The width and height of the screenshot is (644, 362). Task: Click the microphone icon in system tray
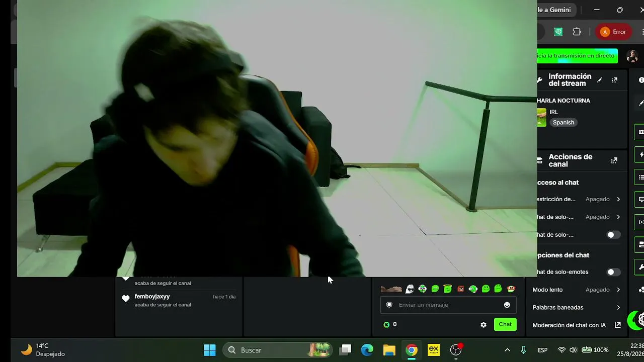pos(524,350)
